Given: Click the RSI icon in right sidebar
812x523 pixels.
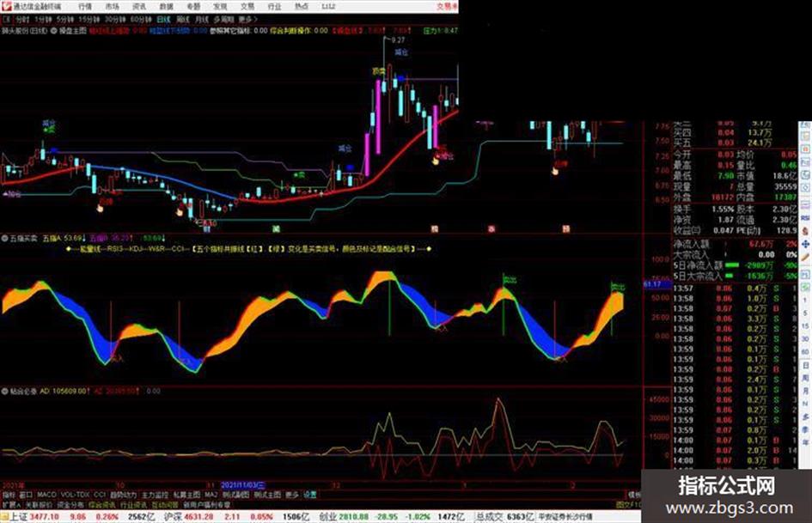Looking at the screenshot, I should (x=805, y=218).
